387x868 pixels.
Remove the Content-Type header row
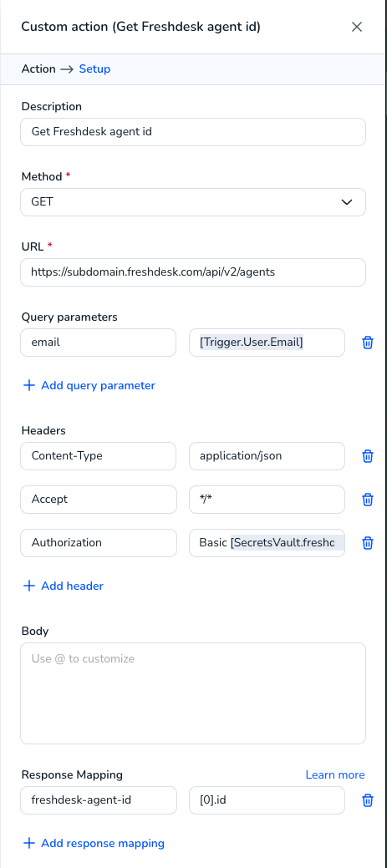(368, 456)
